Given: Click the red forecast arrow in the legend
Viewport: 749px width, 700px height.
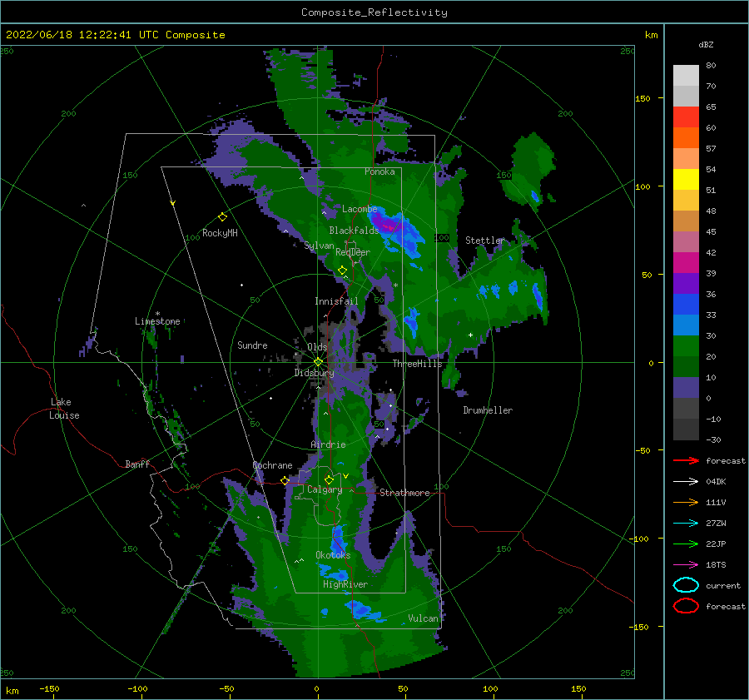Looking at the screenshot, I should pyautogui.click(x=686, y=460).
